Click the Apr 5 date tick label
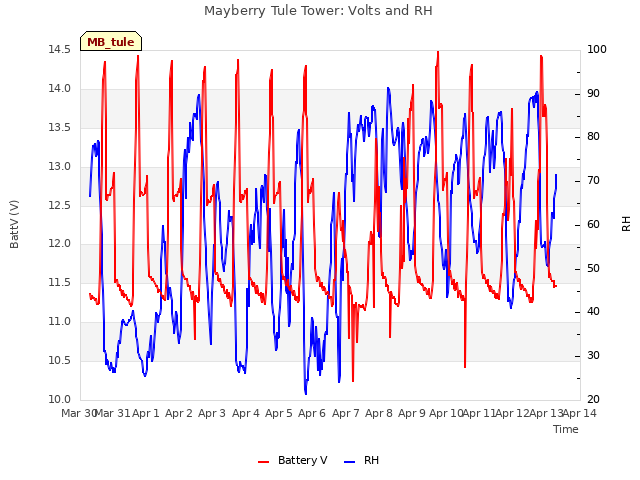Viewport: 640px width, 480px height. click(279, 413)
